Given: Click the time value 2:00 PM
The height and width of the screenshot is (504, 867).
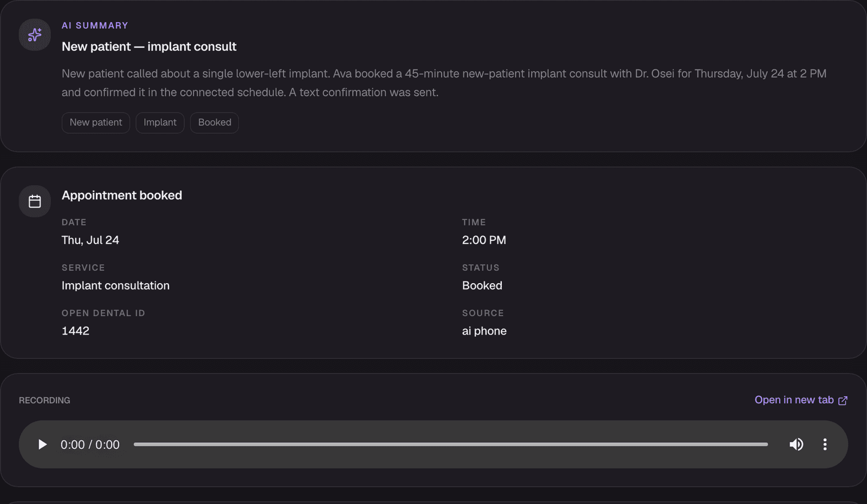Looking at the screenshot, I should [484, 240].
